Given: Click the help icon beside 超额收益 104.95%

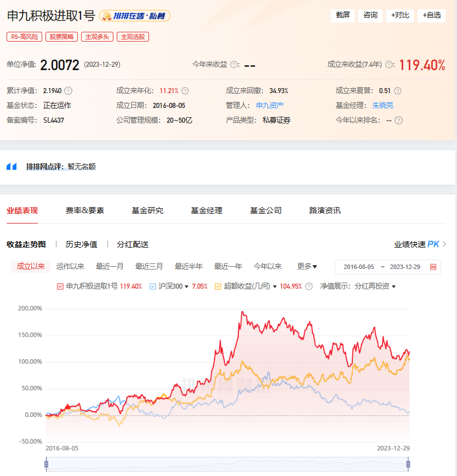Looking at the screenshot, I should (309, 286).
